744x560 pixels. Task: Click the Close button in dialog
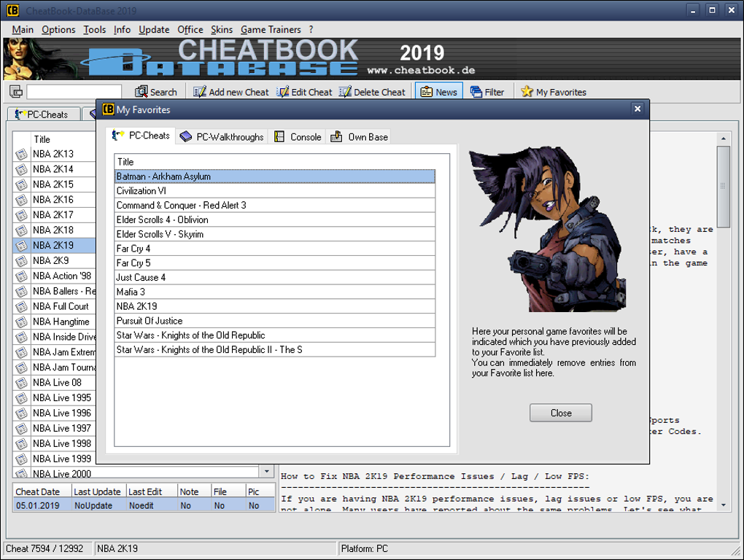coord(561,413)
